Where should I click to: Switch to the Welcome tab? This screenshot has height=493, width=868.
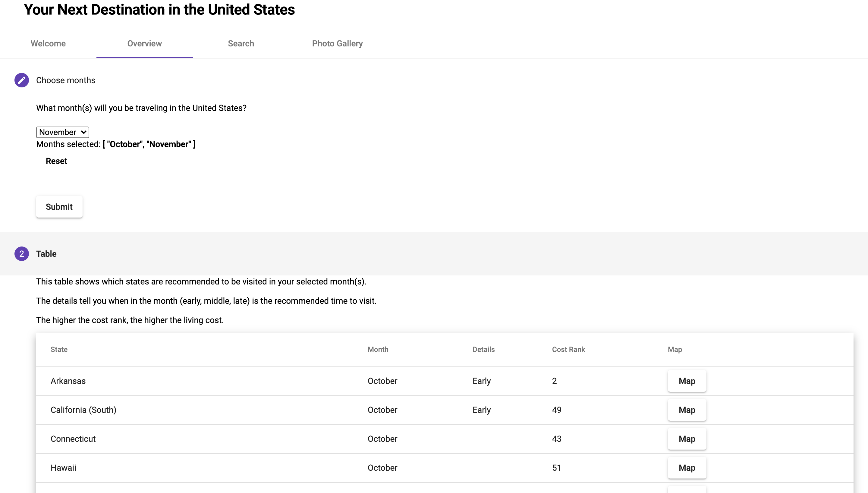tap(48, 43)
